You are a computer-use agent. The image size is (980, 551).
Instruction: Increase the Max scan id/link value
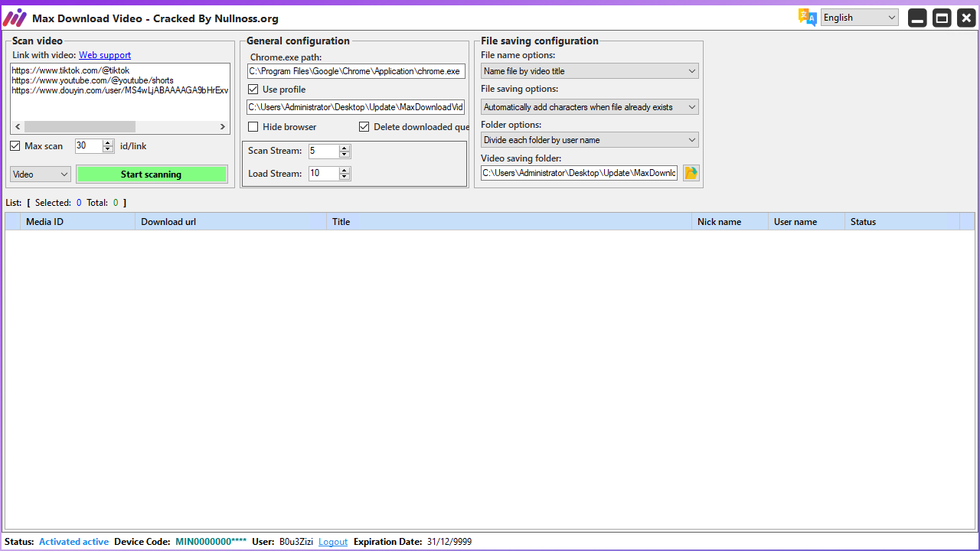pyautogui.click(x=108, y=142)
